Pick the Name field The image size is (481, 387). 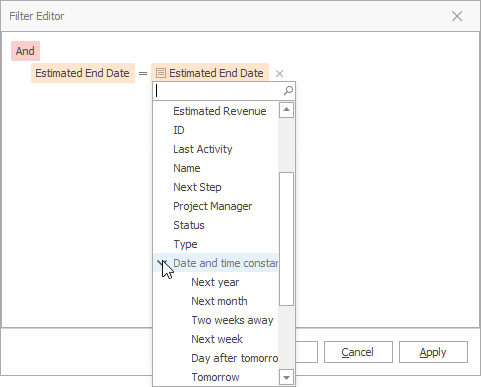[216, 168]
